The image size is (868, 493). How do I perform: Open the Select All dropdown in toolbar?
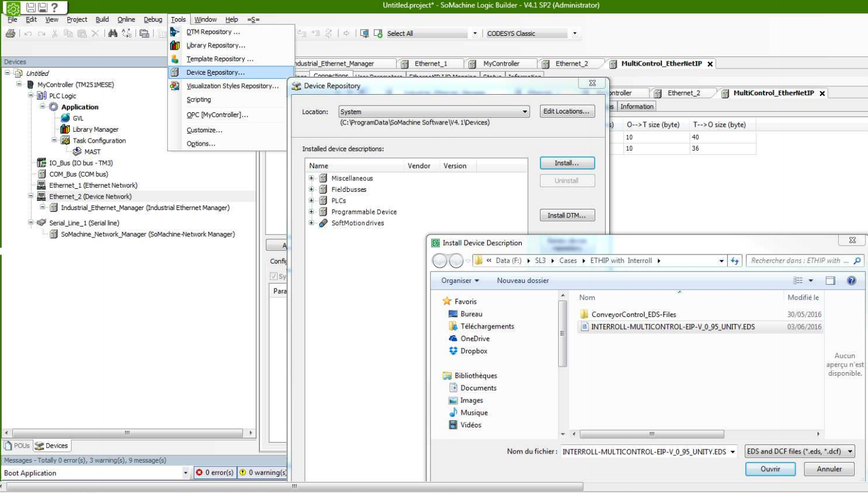pyautogui.click(x=476, y=33)
